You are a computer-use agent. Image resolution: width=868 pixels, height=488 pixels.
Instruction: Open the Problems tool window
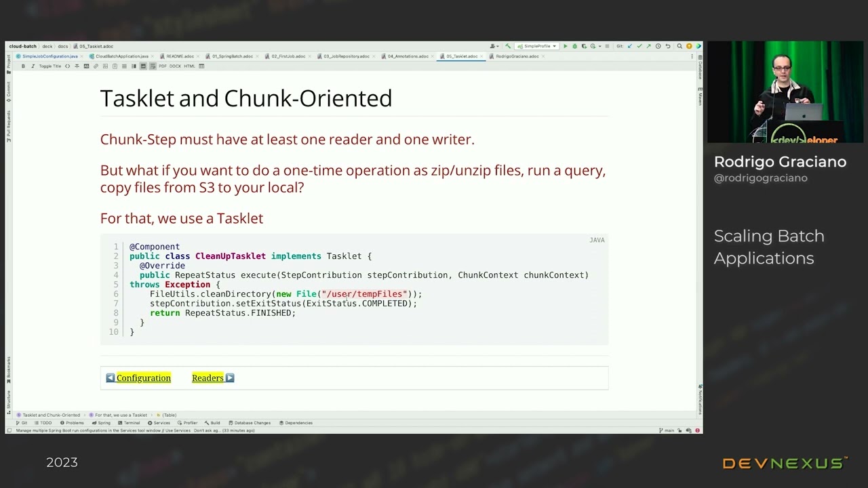point(72,423)
